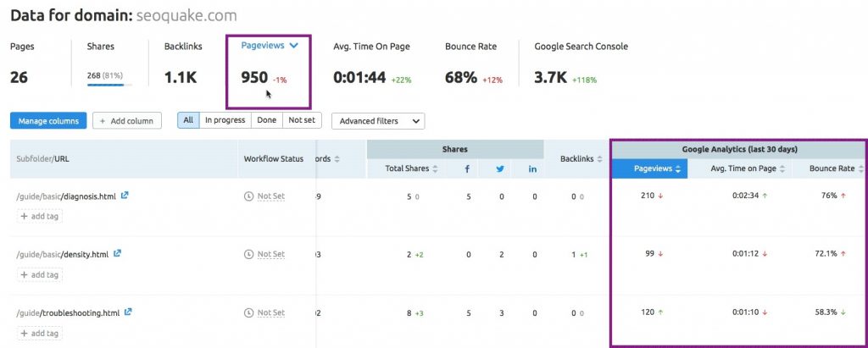Filter pages by In progress status
868x348 pixels.
225,120
